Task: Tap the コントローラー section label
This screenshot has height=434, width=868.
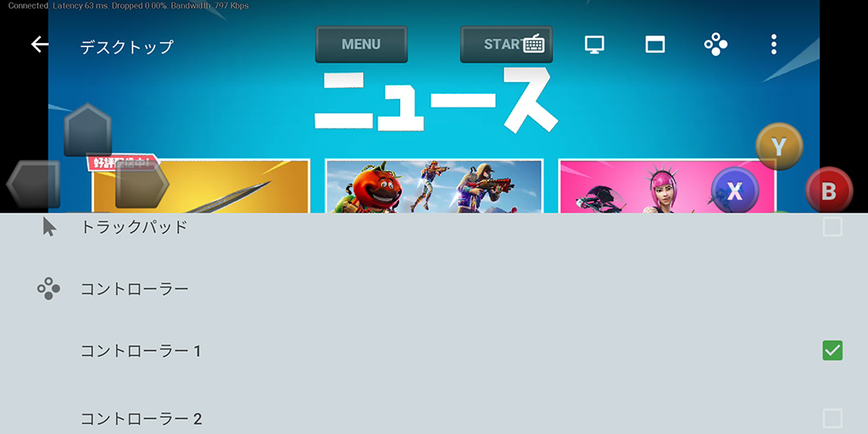Action: (x=135, y=289)
